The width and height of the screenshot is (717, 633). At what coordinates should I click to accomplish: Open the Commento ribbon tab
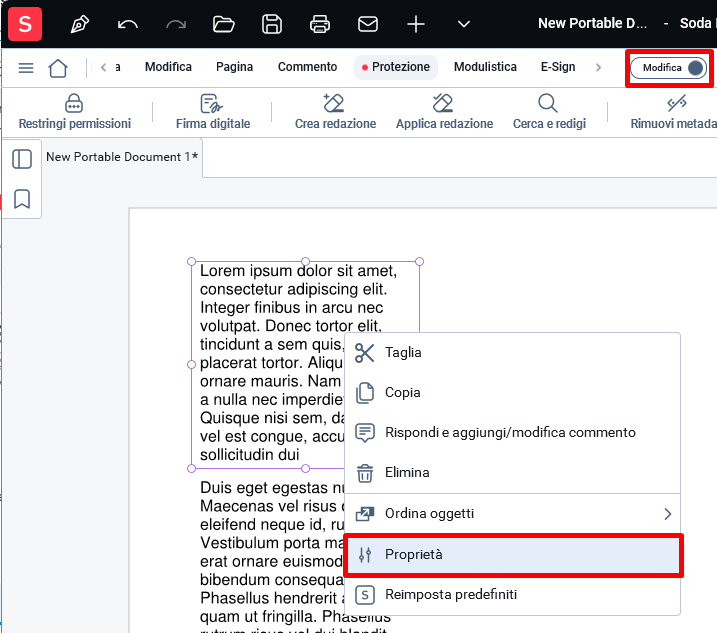[307, 67]
